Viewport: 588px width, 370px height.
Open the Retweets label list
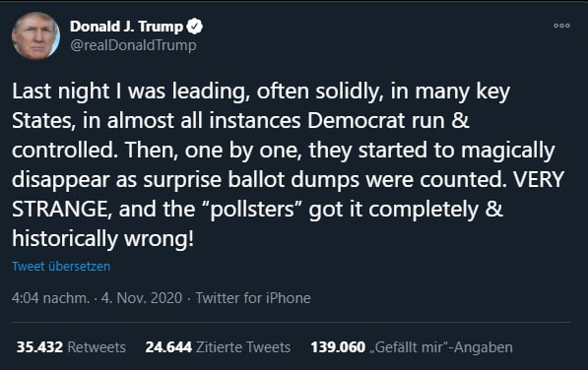click(x=97, y=347)
